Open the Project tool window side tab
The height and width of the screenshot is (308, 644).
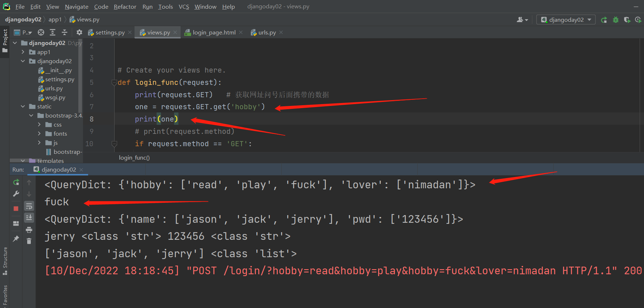click(5, 41)
